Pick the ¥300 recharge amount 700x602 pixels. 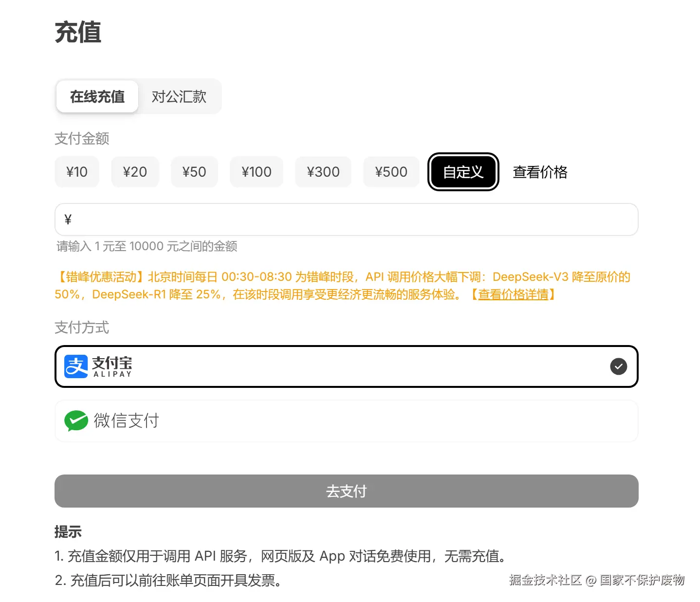(x=323, y=172)
